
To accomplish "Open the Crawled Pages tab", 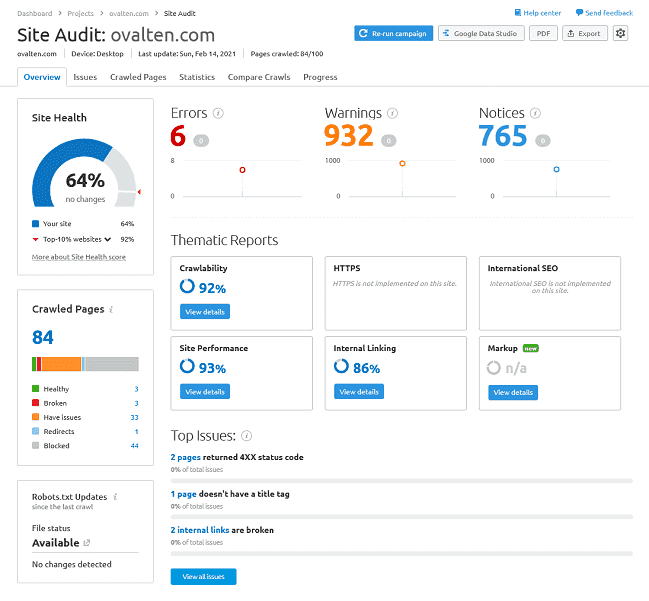I will [x=138, y=77].
